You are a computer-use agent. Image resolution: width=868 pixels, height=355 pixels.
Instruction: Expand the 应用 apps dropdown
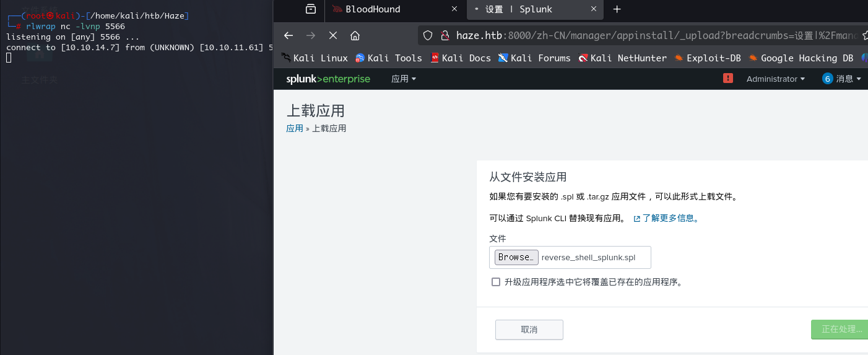pos(404,79)
